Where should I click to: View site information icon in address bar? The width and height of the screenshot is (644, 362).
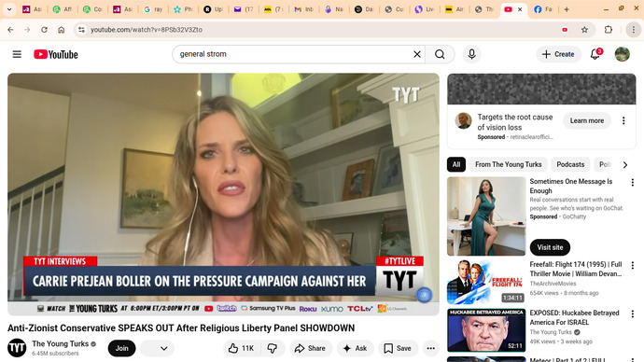[81, 30]
